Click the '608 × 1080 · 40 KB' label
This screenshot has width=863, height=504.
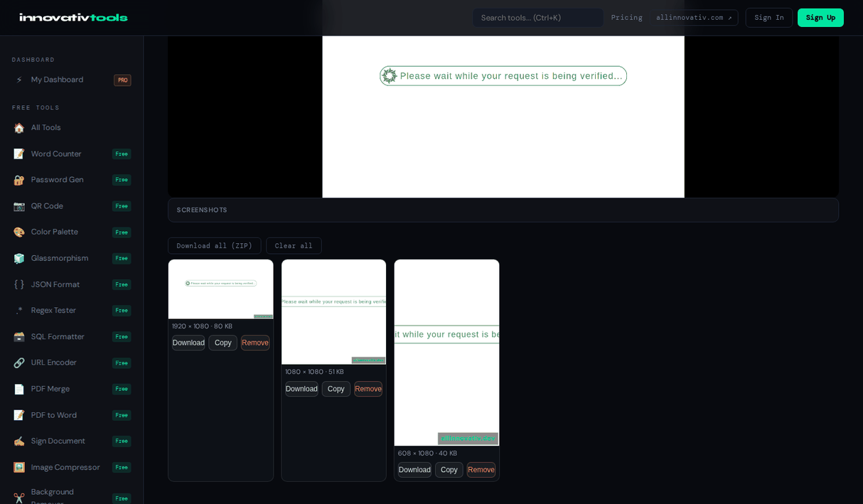pyautogui.click(x=427, y=454)
